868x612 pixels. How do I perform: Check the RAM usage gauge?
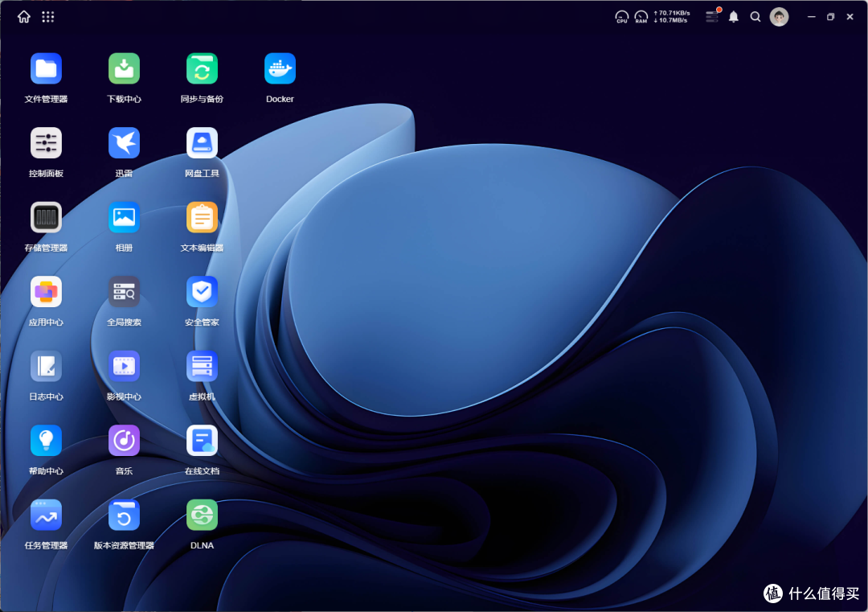641,17
